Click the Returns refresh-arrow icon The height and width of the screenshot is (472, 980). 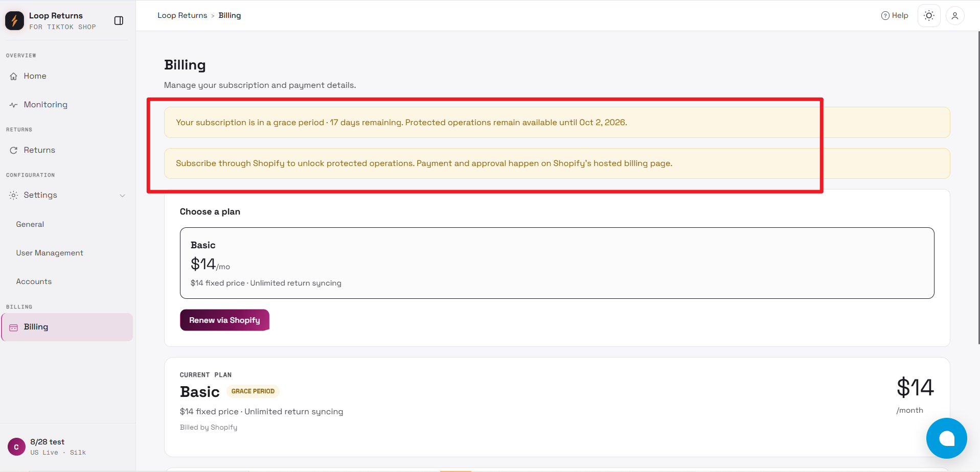tap(14, 150)
